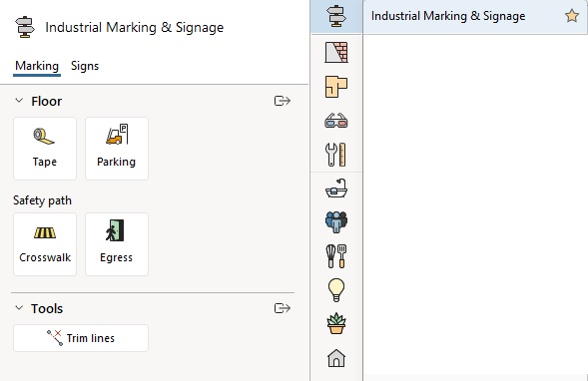Click the Trim lines button
Screen dimensions: 588x381
point(81,338)
